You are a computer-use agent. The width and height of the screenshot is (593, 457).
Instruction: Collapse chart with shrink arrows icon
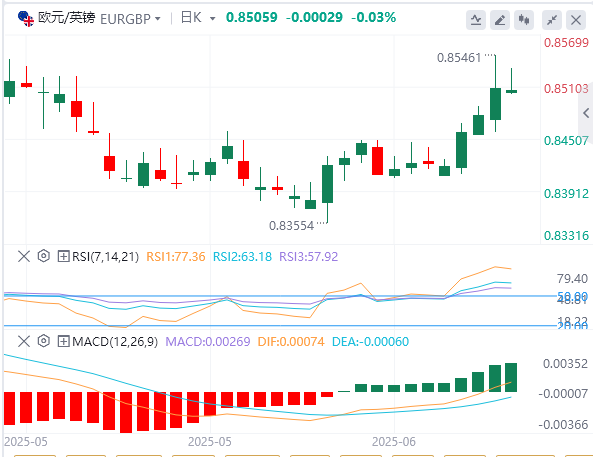[x=552, y=20]
